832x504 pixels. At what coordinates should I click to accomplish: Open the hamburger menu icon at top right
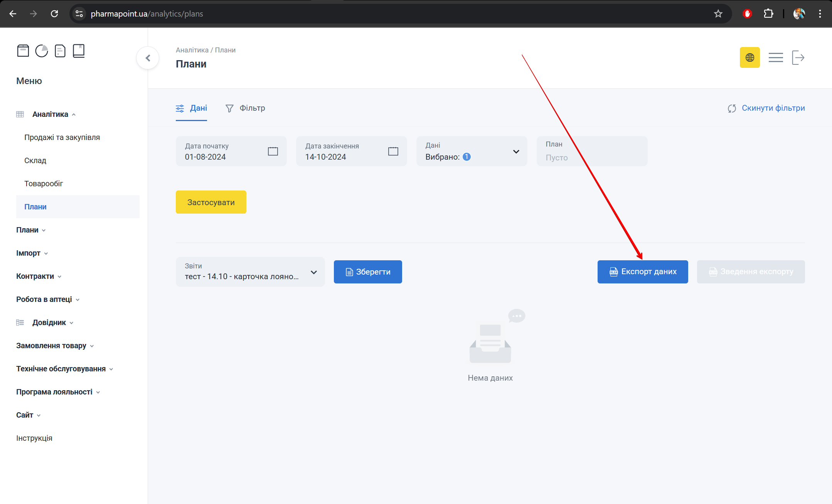click(775, 57)
